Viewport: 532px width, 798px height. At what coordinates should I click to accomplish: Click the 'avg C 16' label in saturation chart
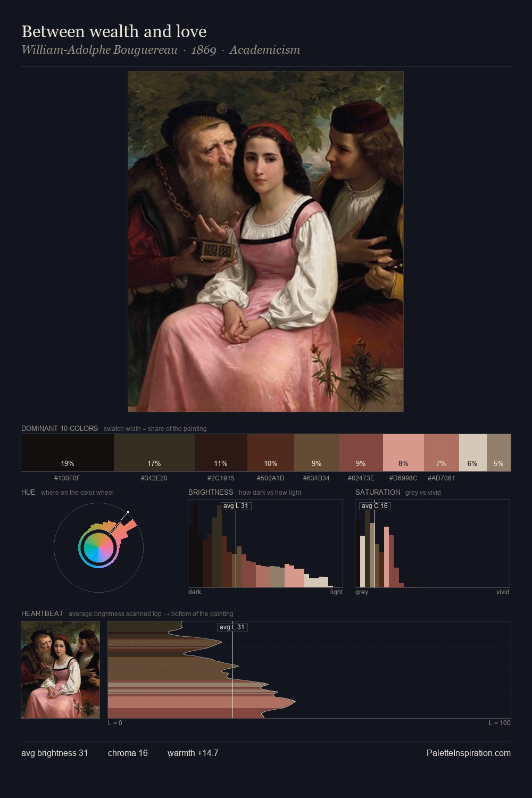[x=375, y=506]
